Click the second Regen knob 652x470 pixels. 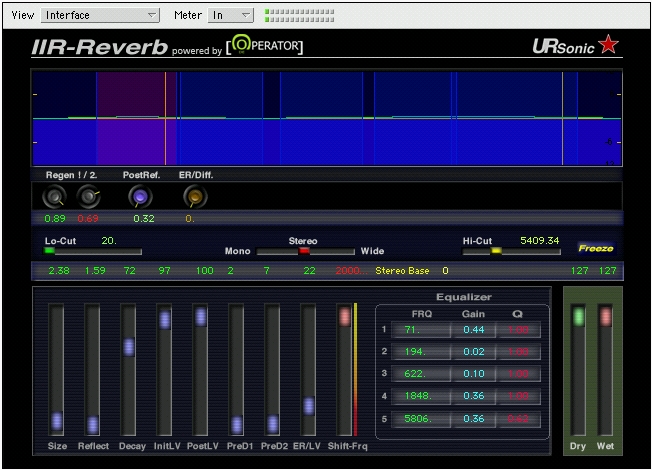click(x=89, y=196)
